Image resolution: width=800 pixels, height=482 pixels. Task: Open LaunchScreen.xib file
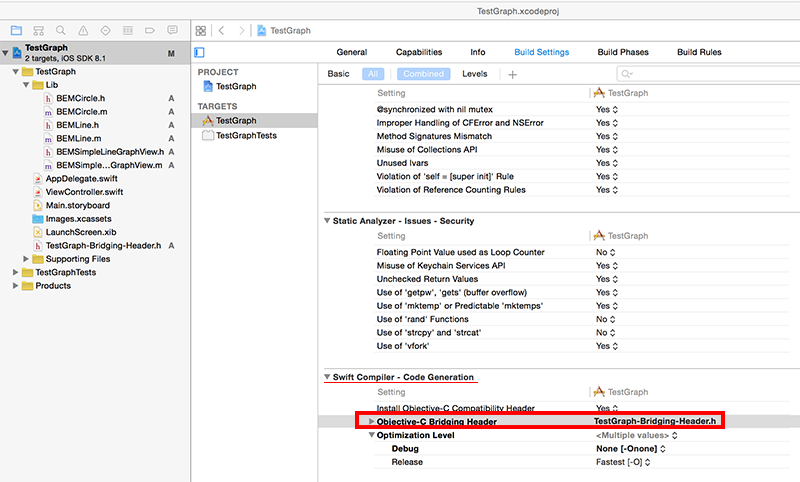[x=81, y=232]
